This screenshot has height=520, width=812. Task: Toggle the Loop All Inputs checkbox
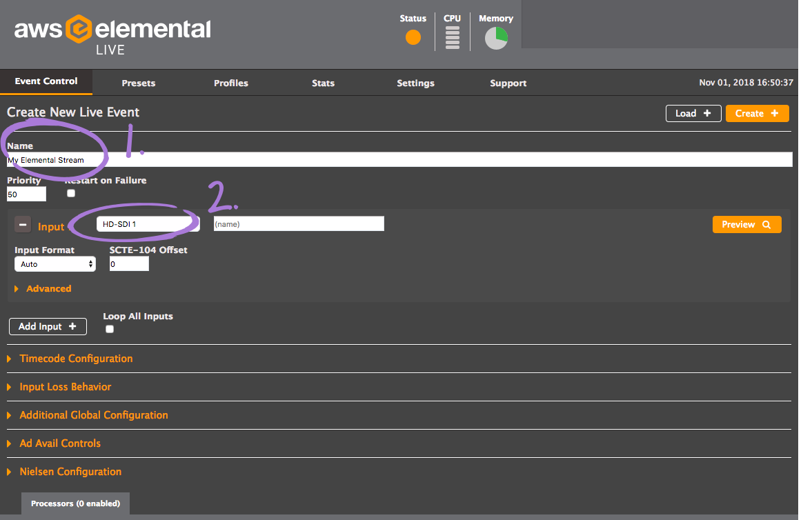coord(109,329)
